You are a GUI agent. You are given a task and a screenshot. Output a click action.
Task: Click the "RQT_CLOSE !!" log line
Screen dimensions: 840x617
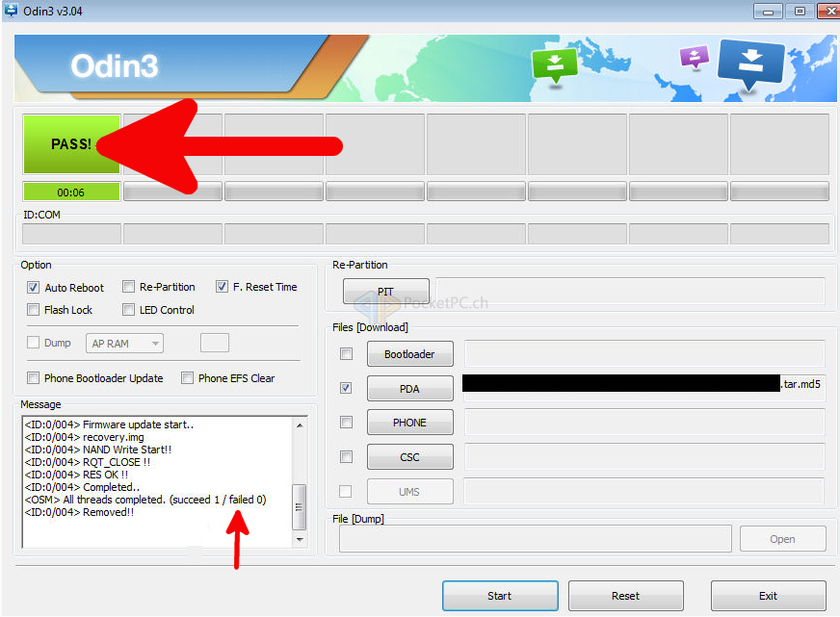pyautogui.click(x=88, y=462)
